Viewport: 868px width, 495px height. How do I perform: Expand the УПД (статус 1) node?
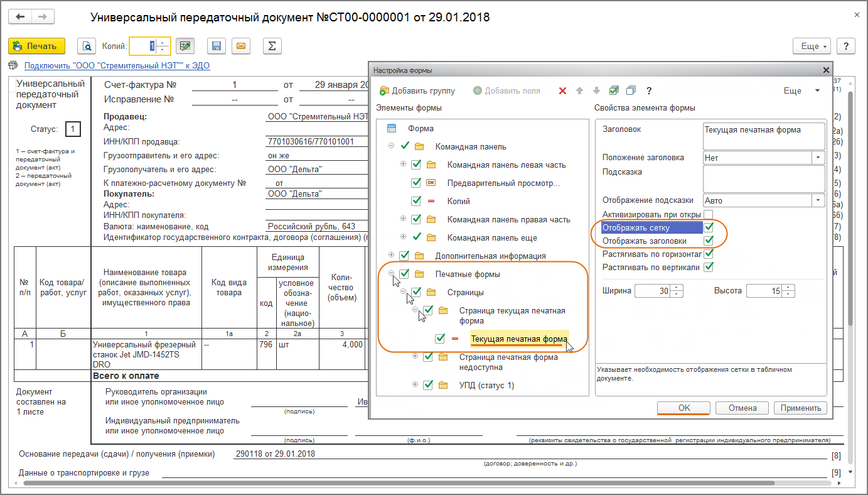tap(415, 385)
